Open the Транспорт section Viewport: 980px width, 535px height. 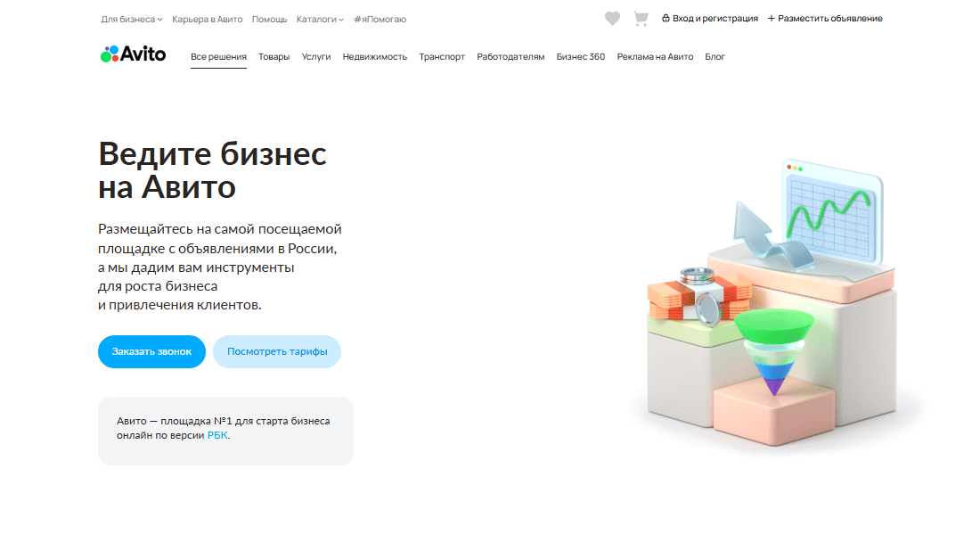coord(442,56)
